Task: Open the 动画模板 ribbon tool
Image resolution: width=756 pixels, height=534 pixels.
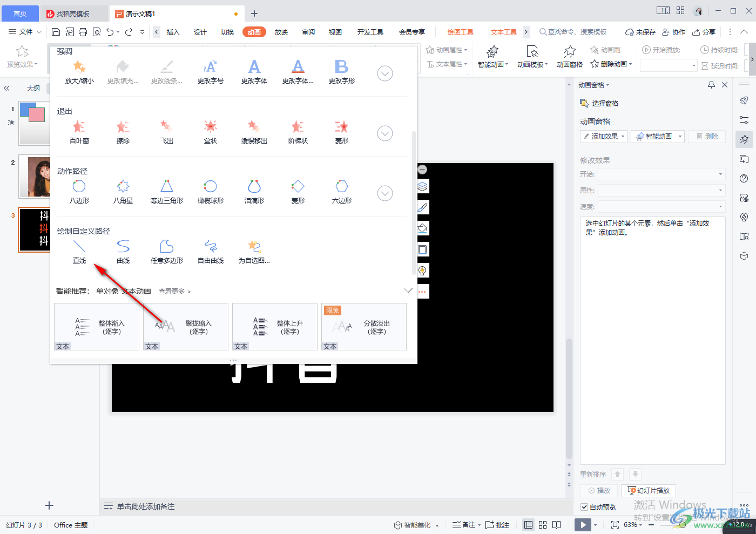Action: tap(532, 57)
